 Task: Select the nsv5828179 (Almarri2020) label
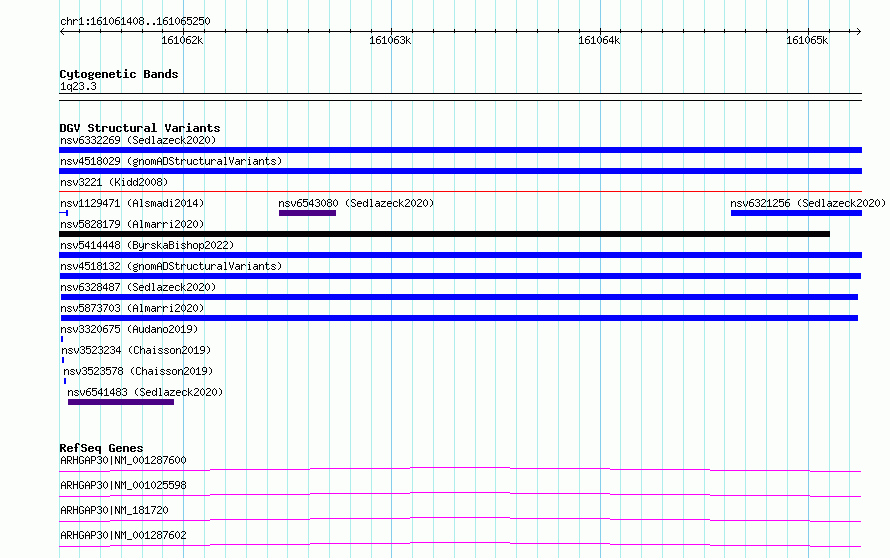pyautogui.click(x=132, y=224)
